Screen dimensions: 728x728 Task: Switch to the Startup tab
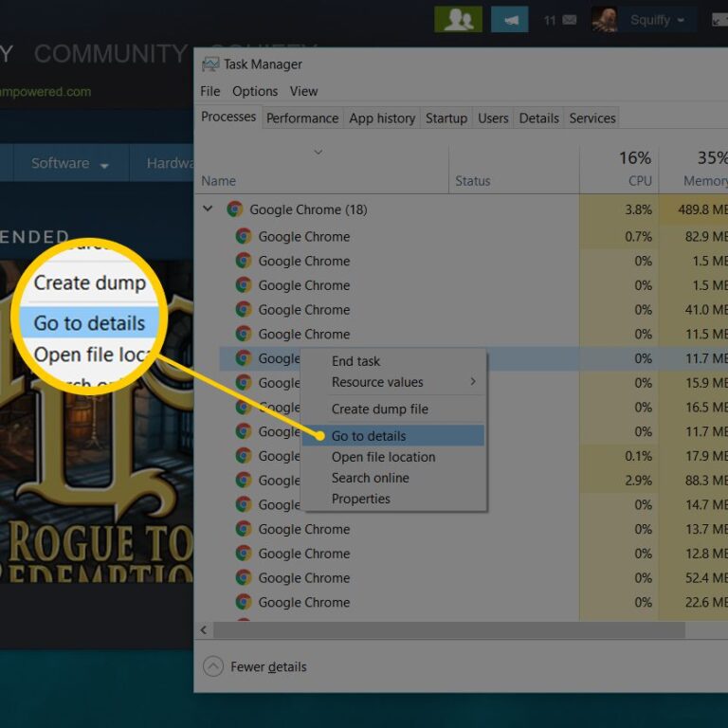pyautogui.click(x=446, y=118)
